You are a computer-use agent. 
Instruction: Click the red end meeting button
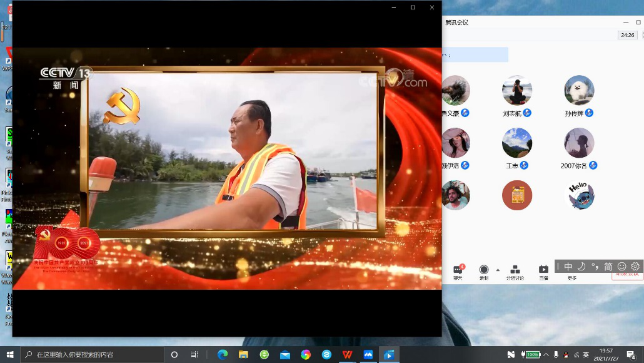[626, 274]
